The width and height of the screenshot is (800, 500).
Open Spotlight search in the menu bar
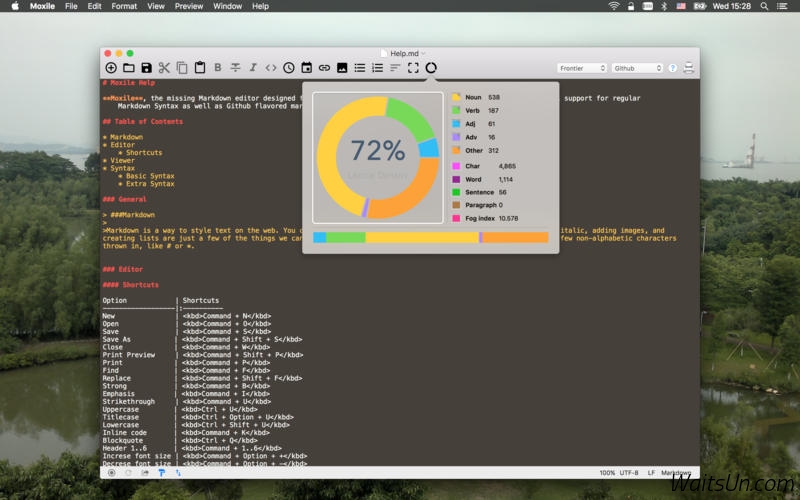(x=764, y=6)
